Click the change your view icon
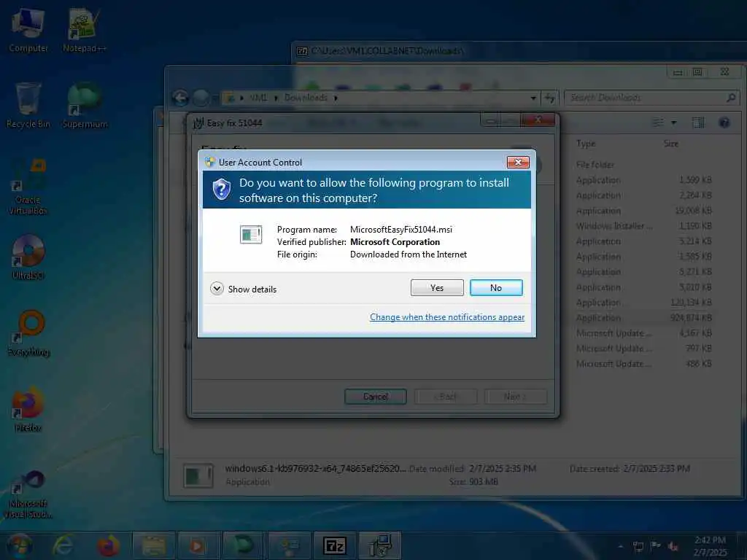The image size is (747, 560). (x=658, y=122)
